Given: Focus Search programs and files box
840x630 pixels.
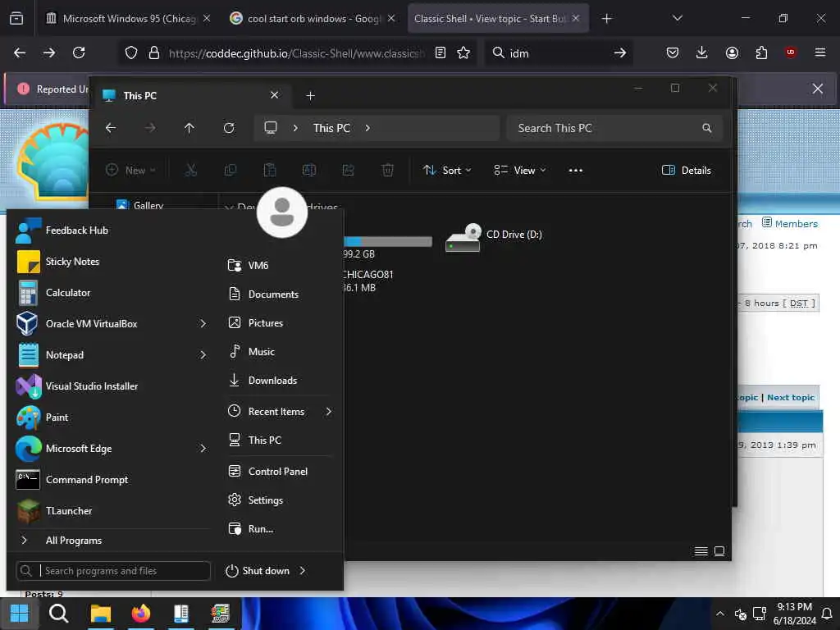Looking at the screenshot, I should (x=113, y=571).
